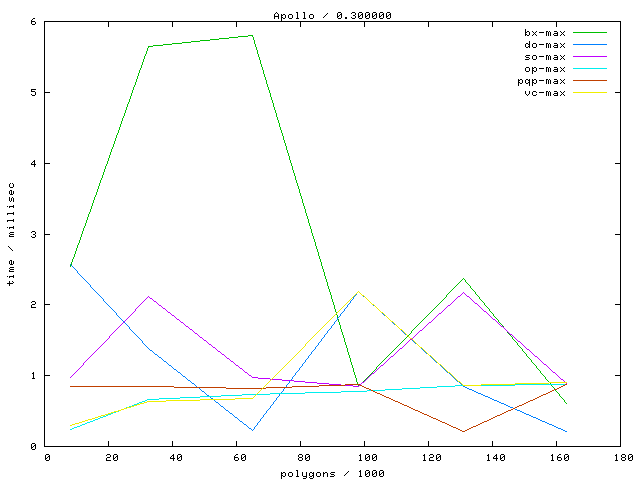Click the highest peak of the green line
The height and width of the screenshot is (480, 640).
252,35
